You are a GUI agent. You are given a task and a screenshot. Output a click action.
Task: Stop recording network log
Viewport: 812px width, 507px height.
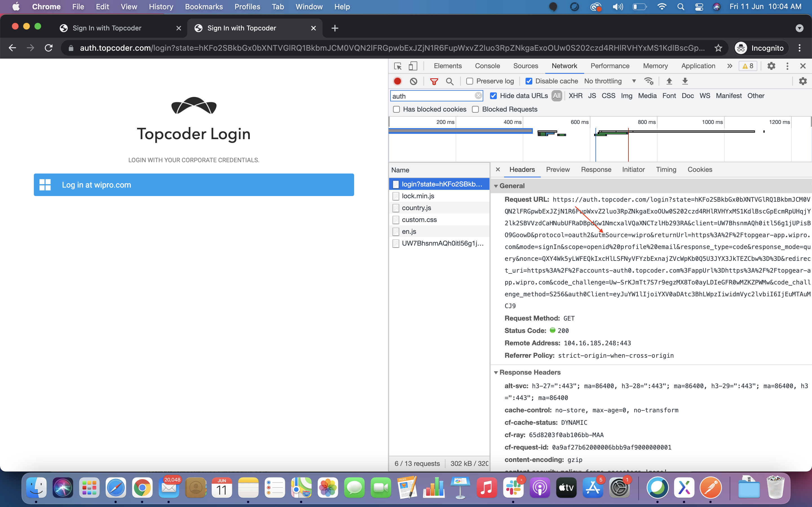[398, 81]
